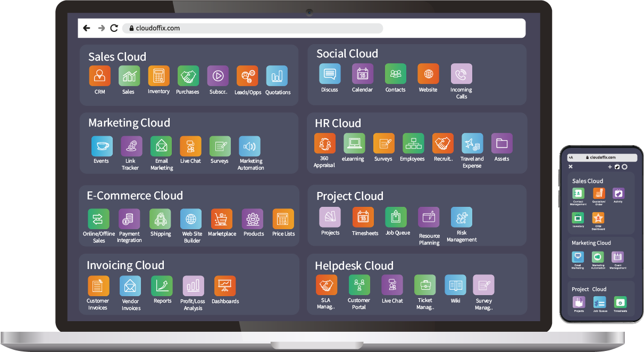The width and height of the screenshot is (644, 352).
Task: Open the SLA Management app in Helpdesk Cloud
Action: point(326,284)
